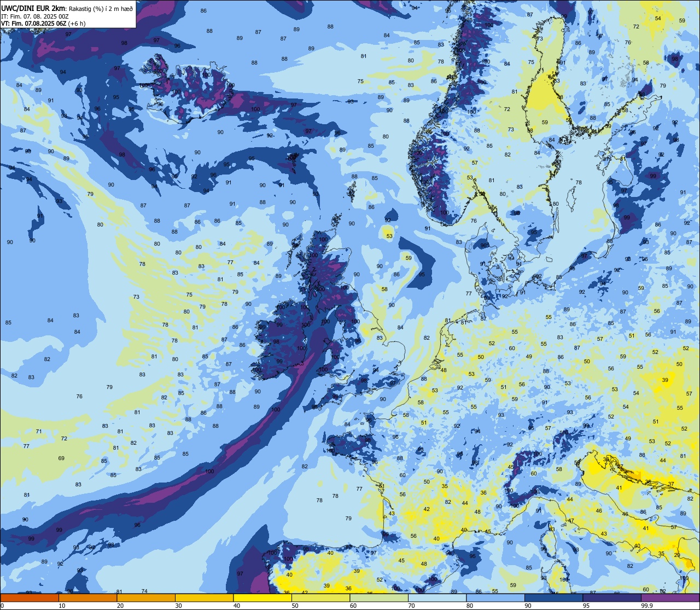Click the legend tick label "10"

62,606
